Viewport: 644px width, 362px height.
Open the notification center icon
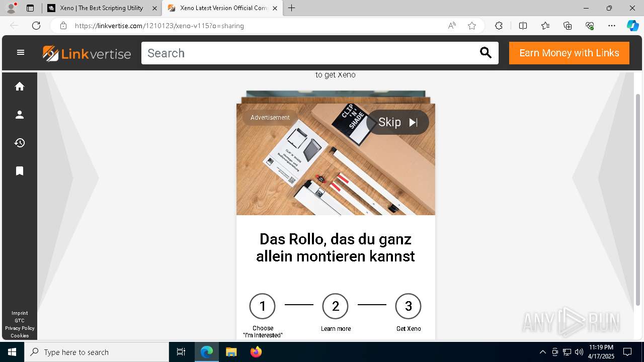(x=627, y=352)
